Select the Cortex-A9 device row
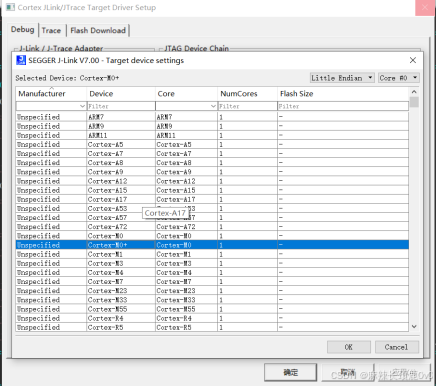 click(x=212, y=172)
